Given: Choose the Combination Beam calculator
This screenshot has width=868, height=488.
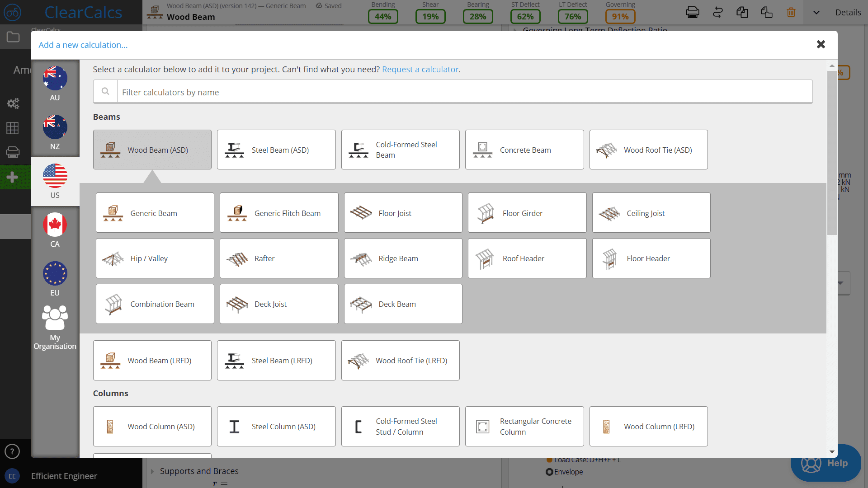Looking at the screenshot, I should point(155,304).
